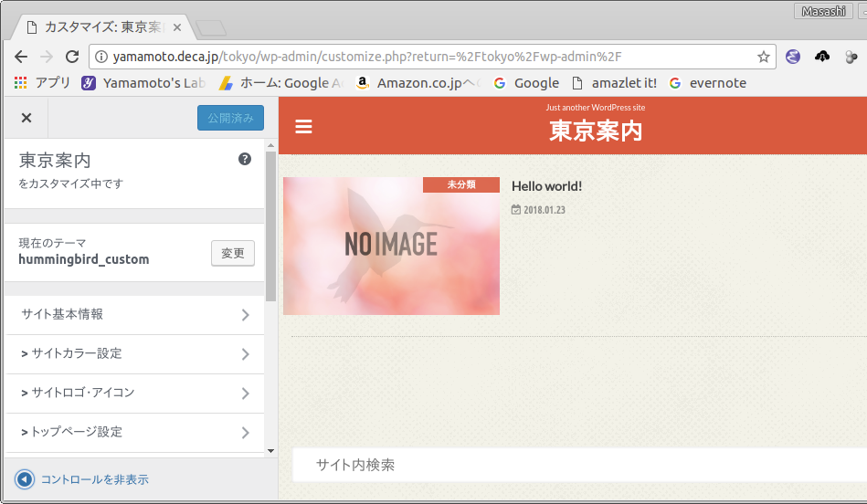This screenshot has height=504, width=867.
Task: Open the ホーム: Google bookmark
Action: pos(280,83)
